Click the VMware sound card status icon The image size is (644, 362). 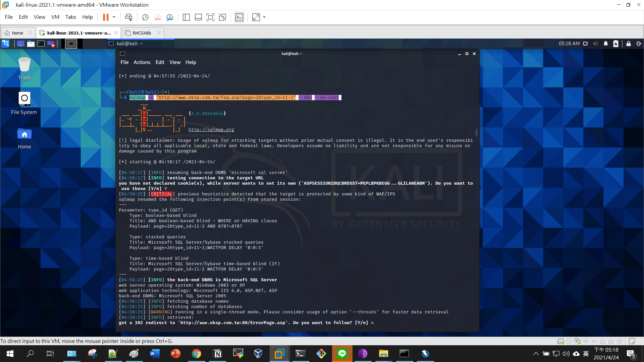(x=586, y=341)
